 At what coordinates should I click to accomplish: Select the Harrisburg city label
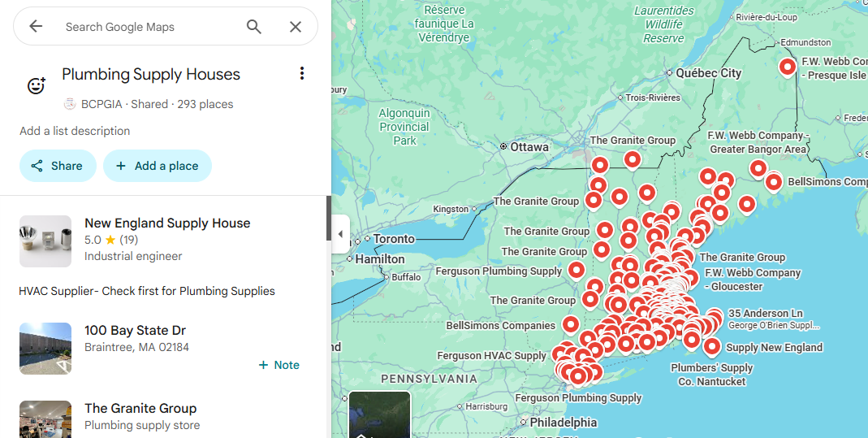[x=486, y=406]
